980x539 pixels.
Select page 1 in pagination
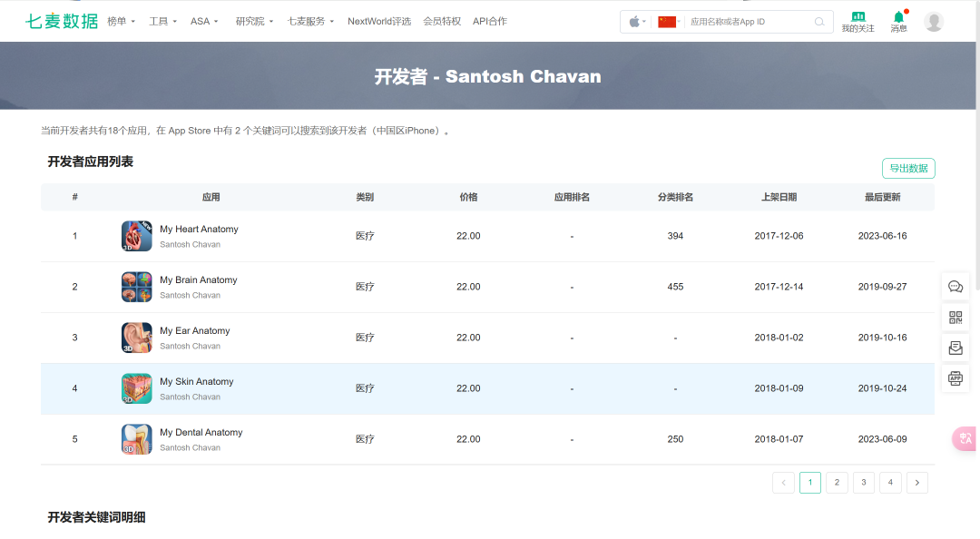click(810, 482)
